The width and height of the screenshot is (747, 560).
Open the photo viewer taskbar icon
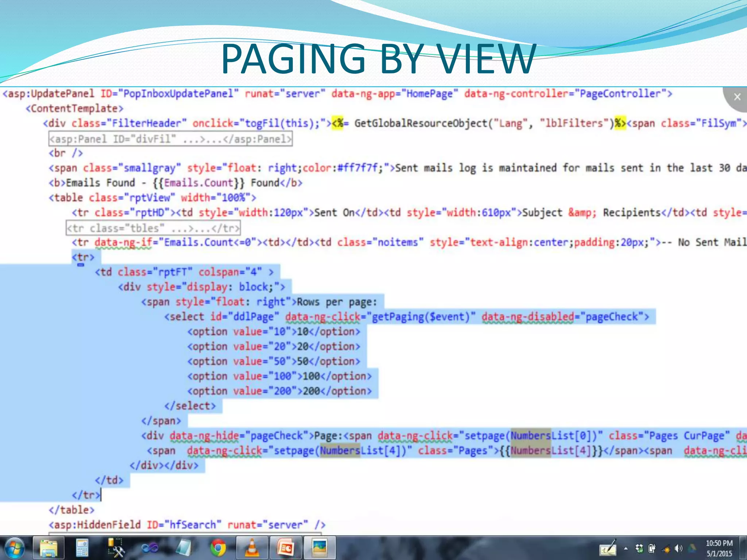[319, 548]
